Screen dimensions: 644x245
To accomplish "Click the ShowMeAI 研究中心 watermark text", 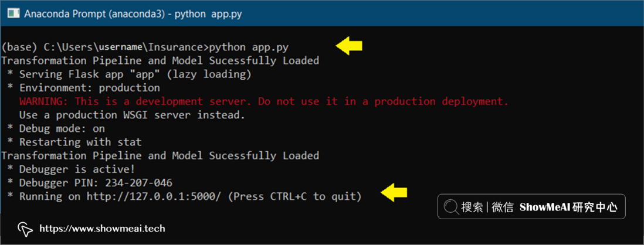I will pyautogui.click(x=568, y=207).
